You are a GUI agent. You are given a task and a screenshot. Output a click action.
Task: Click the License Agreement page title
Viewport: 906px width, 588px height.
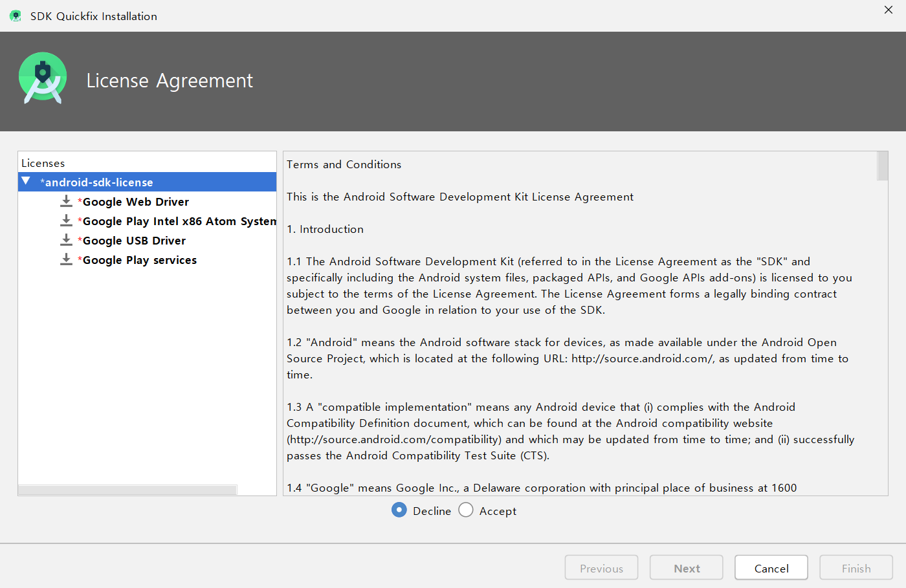pos(170,80)
